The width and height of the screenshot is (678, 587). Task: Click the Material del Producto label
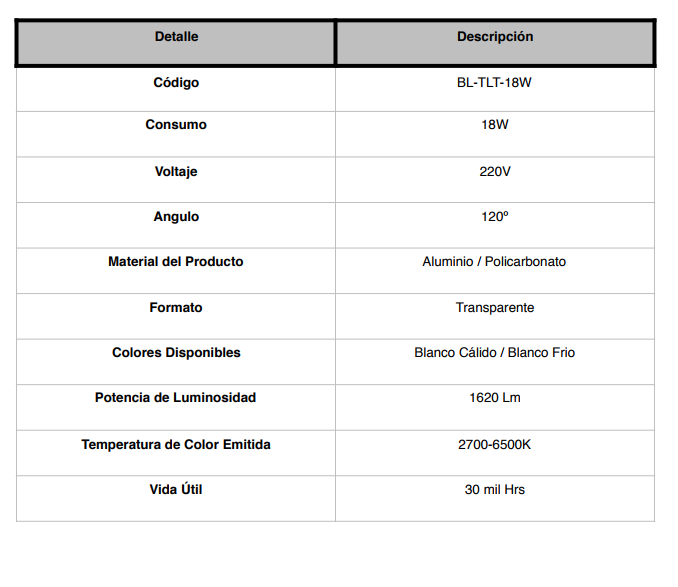176,262
